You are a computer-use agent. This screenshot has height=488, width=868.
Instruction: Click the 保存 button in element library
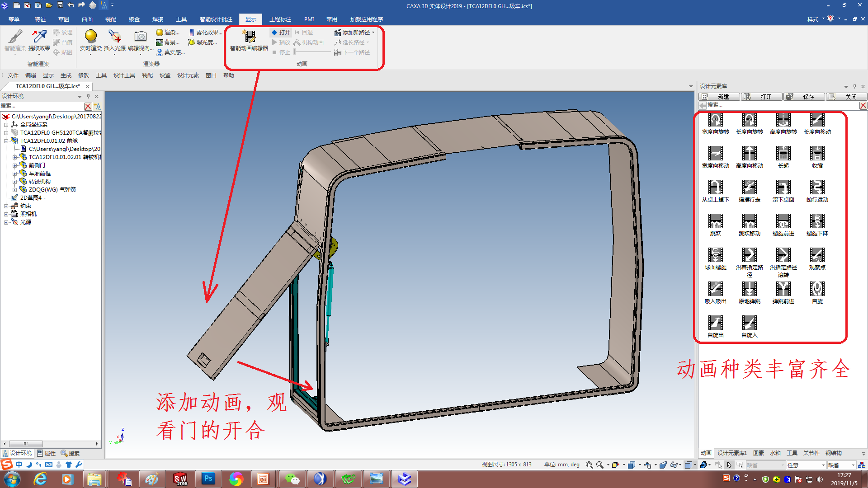coord(803,97)
